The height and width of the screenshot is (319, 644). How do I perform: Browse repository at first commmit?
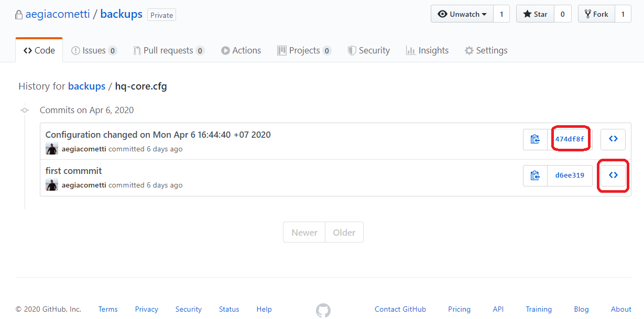[x=613, y=175]
